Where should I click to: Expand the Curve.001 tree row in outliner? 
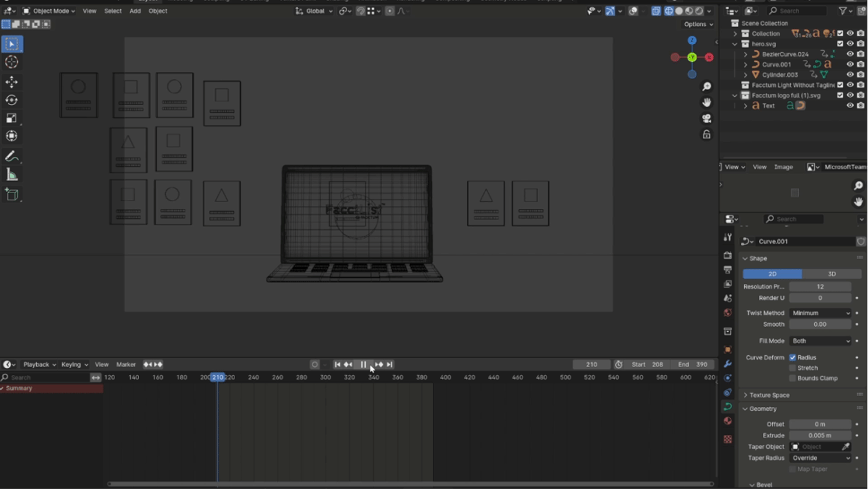[x=746, y=64]
